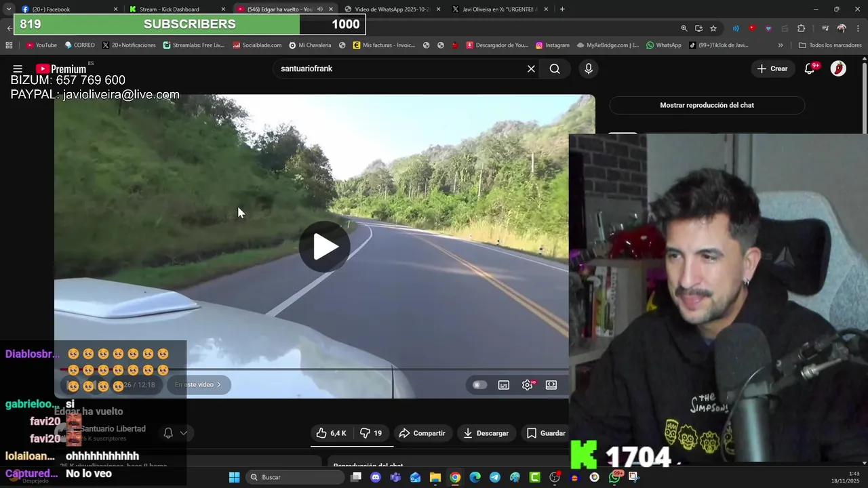This screenshot has width=868, height=488.
Task: Click the taskbar Buscar search box
Action: 294,477
